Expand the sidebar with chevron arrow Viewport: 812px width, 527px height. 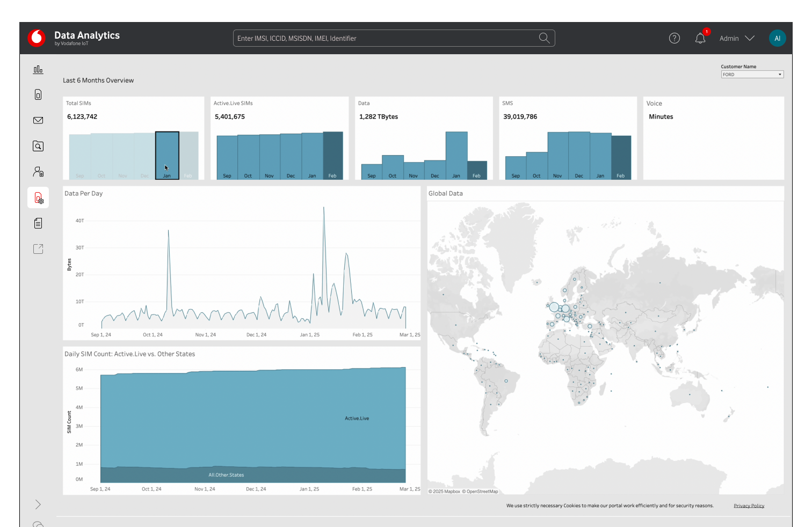[38, 504]
